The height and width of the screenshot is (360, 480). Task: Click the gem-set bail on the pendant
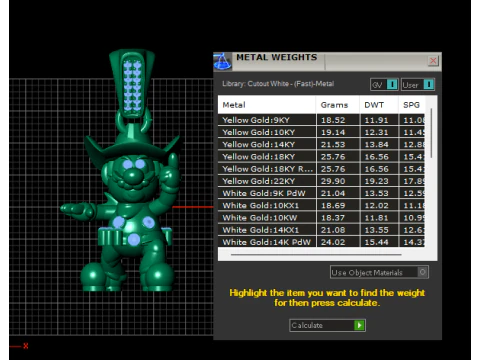pyautogui.click(x=132, y=85)
